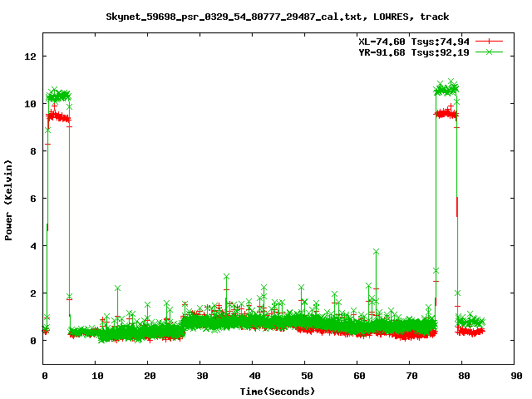Click the x-axis tick label 70
Image resolution: width=532 pixels, height=399 pixels.
click(x=411, y=376)
